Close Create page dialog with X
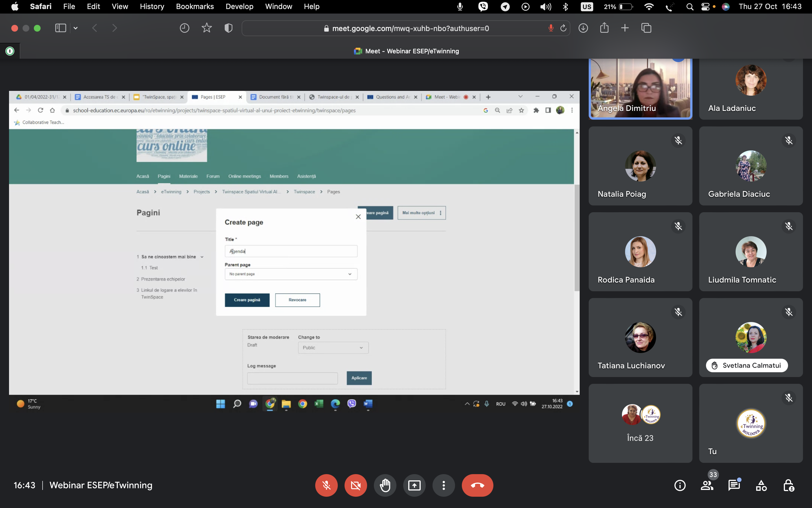812x508 pixels. coord(358,217)
